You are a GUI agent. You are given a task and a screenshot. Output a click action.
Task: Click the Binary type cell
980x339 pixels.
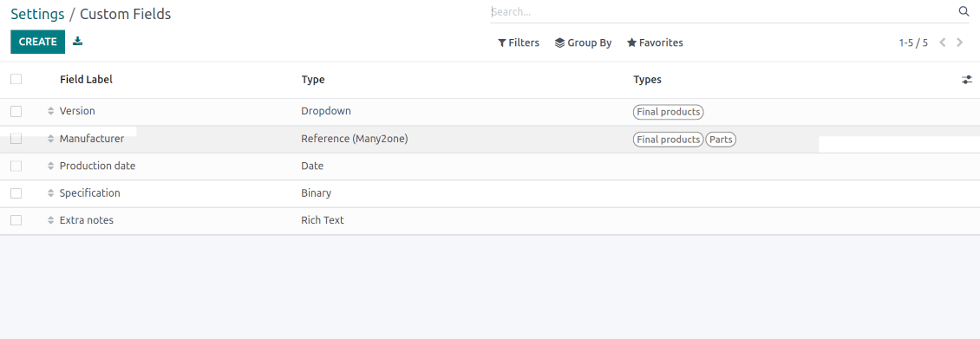tap(317, 193)
